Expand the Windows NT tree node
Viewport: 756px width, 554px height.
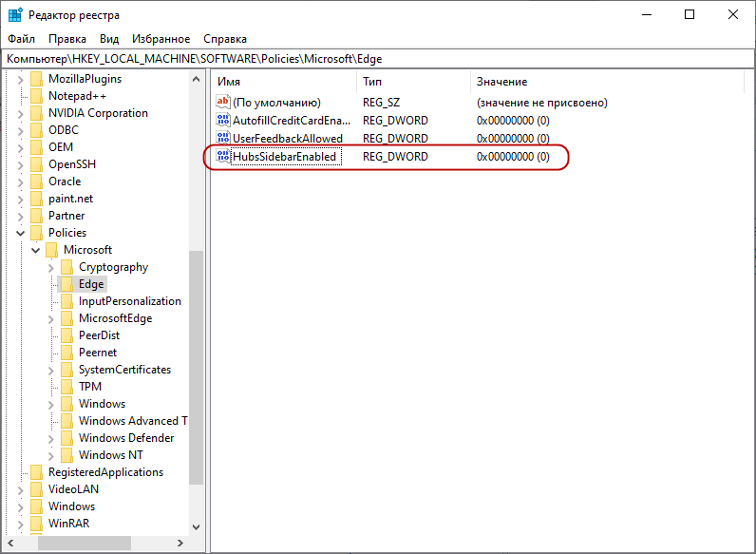tap(51, 455)
